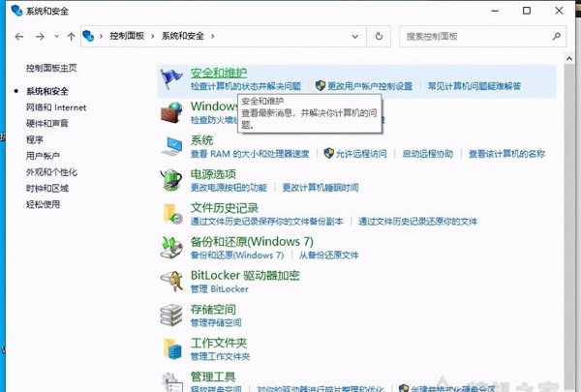This screenshot has width=581, height=392.
Task: Open 更改用户帐户控制设置
Action: 370,86
